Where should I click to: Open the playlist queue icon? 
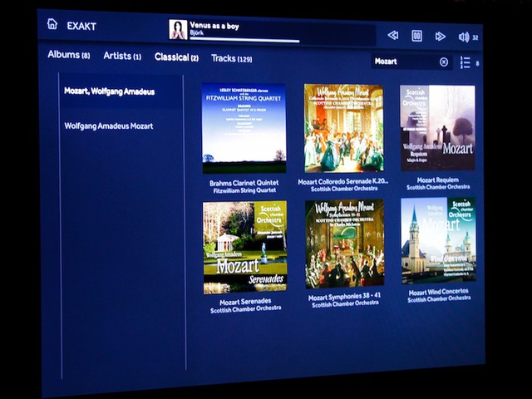(465, 63)
